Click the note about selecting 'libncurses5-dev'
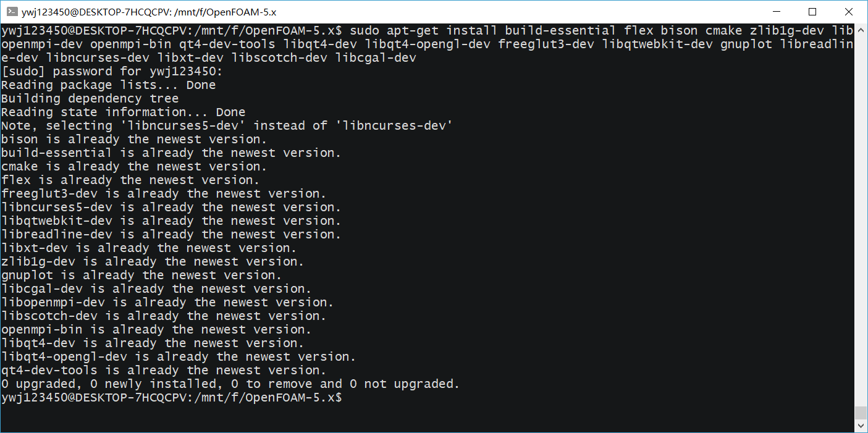 227,126
